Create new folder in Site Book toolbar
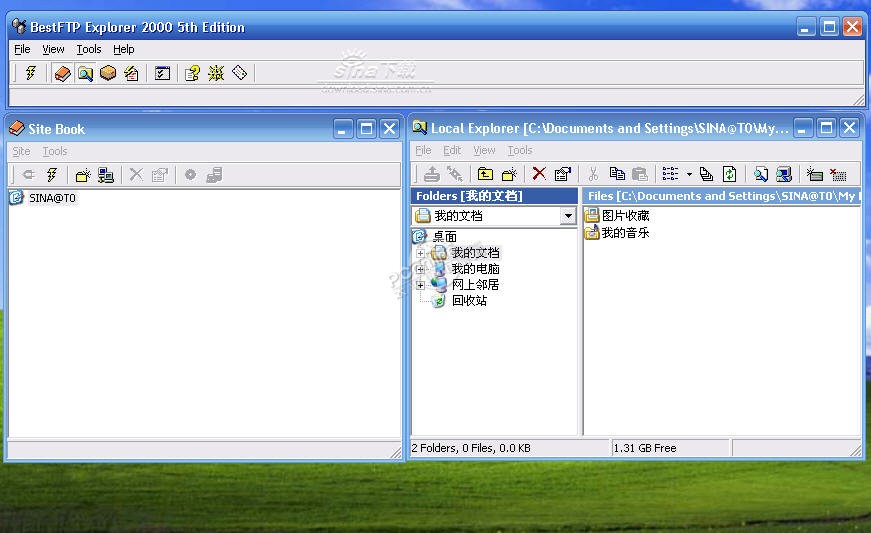 pyautogui.click(x=83, y=175)
